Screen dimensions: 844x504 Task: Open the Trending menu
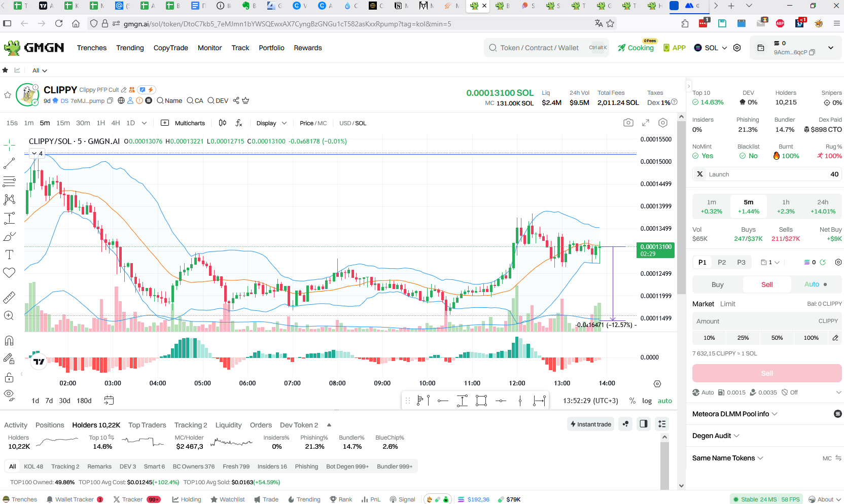(130, 48)
